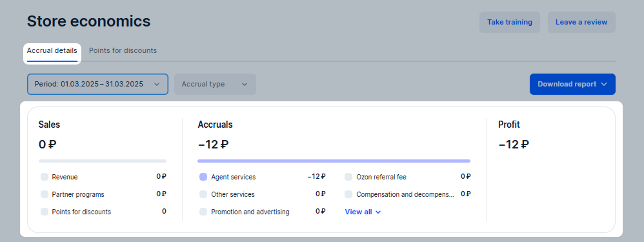This screenshot has height=242, width=644.
Task: Click the Profit section heading
Action: coord(509,125)
